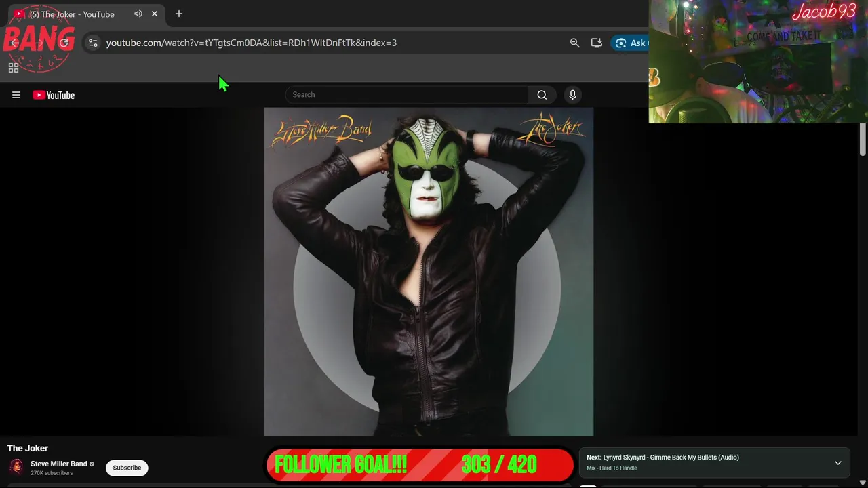Subscribe to Steve Miller Band

[x=127, y=468]
